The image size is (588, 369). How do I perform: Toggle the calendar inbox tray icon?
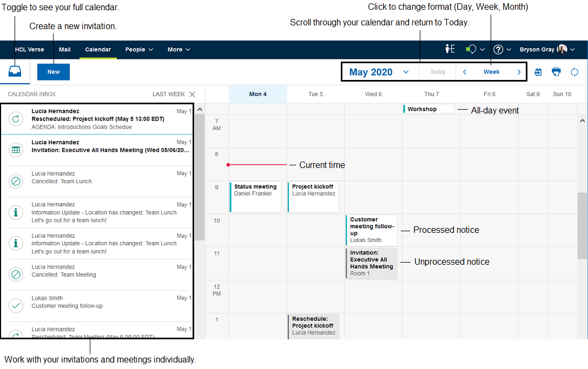click(15, 72)
